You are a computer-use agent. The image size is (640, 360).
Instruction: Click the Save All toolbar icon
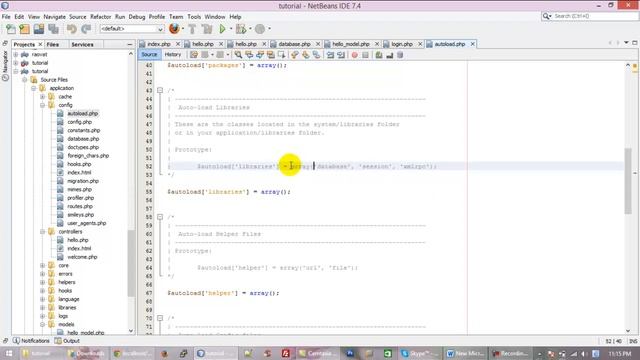(53, 29)
